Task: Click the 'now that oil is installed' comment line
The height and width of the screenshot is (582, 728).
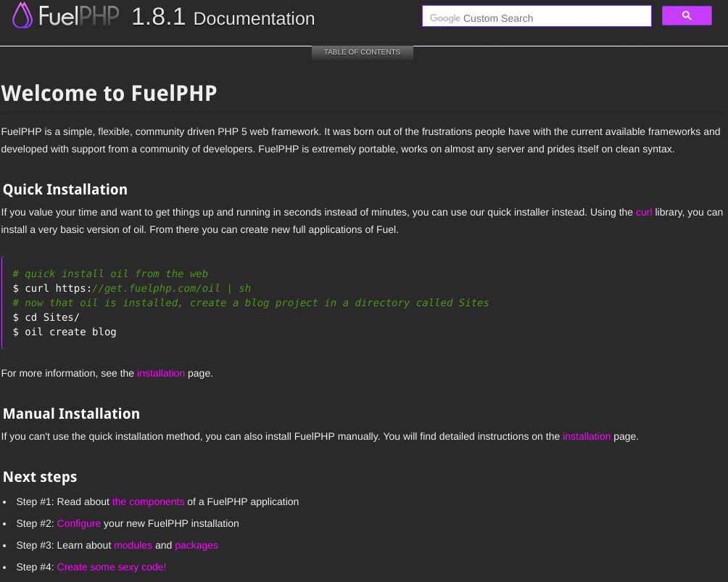Action: point(251,303)
